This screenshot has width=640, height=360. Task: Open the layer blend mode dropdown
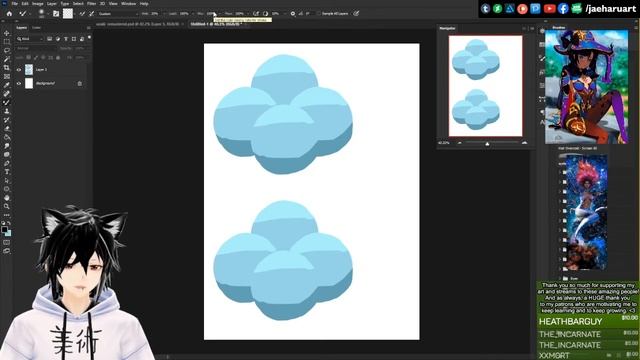point(36,48)
